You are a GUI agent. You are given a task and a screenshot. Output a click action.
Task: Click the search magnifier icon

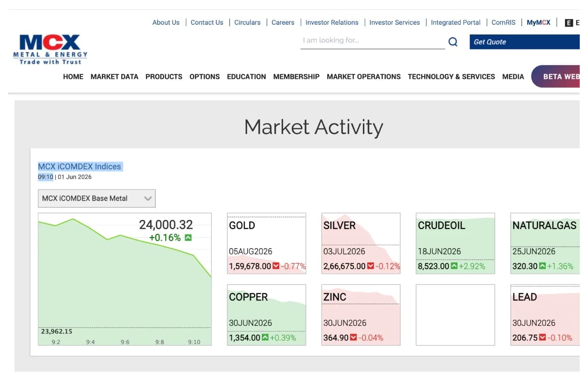point(453,42)
